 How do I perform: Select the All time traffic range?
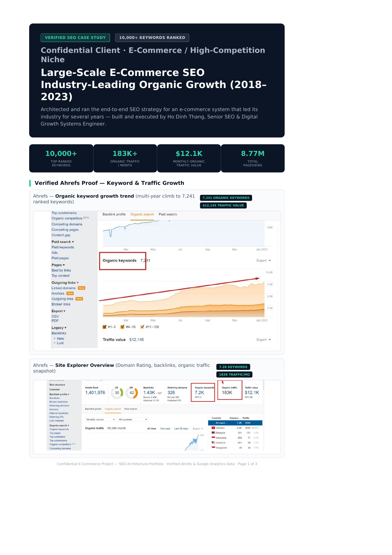tap(152, 429)
